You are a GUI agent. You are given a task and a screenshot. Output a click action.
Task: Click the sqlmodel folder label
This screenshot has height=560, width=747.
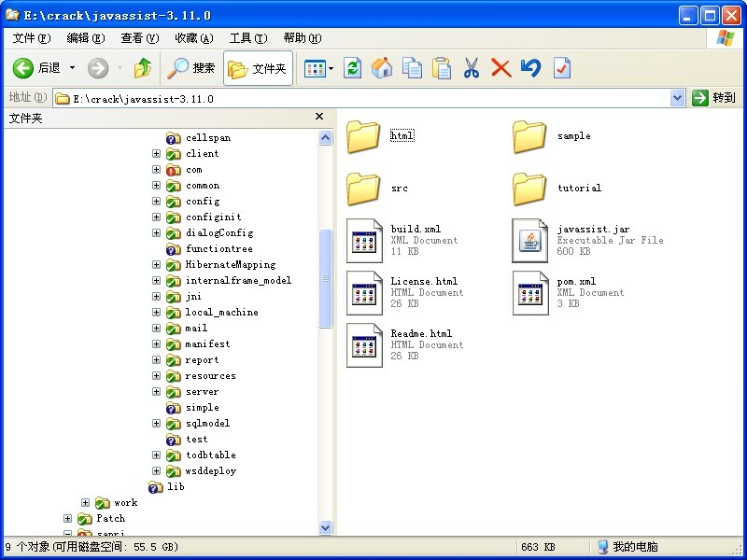[207, 424]
